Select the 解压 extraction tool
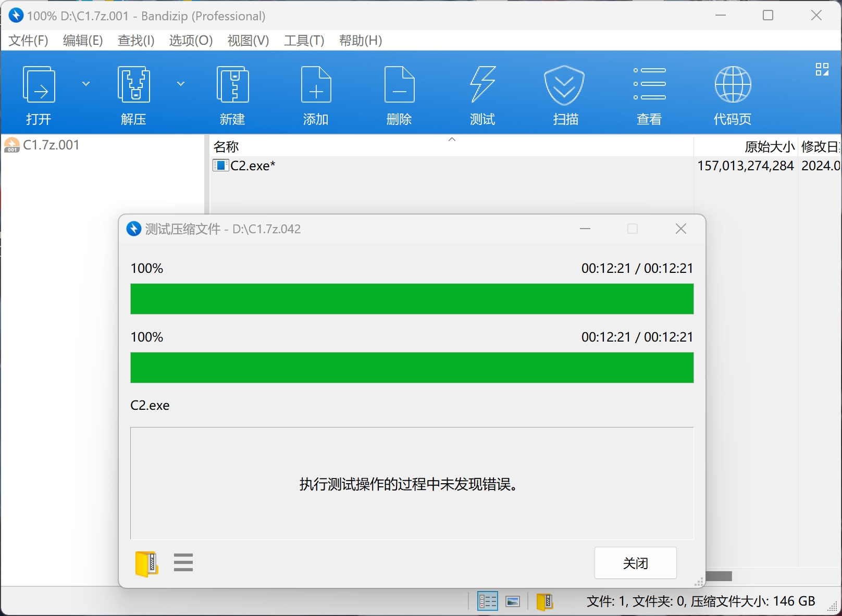Screen dimensions: 842x616 coord(133,94)
